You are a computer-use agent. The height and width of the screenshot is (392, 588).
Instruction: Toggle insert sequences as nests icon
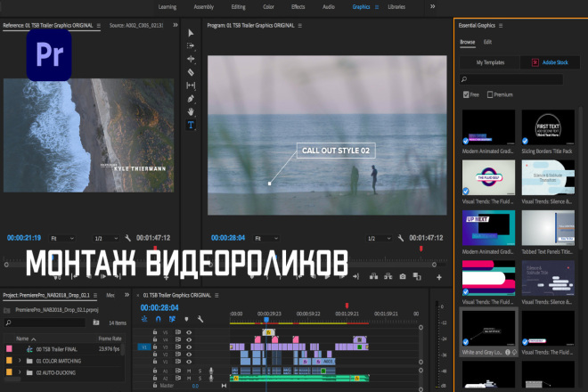pyautogui.click(x=144, y=319)
